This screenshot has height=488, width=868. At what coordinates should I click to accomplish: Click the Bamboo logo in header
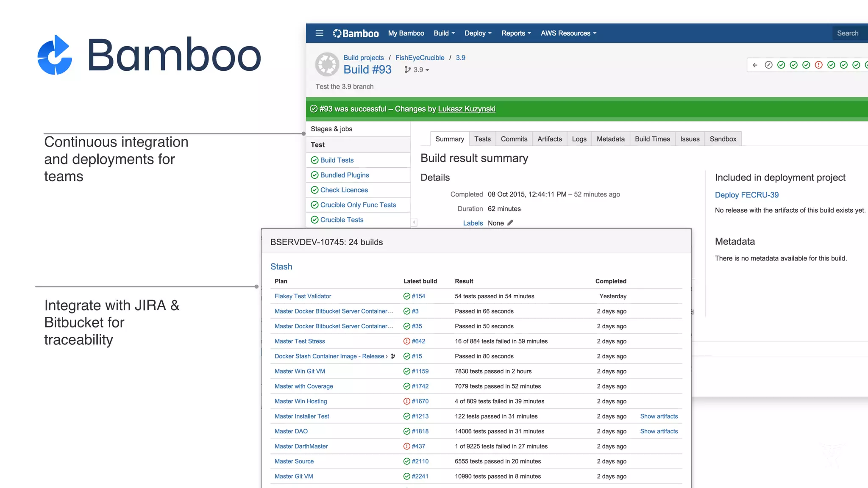pos(356,33)
